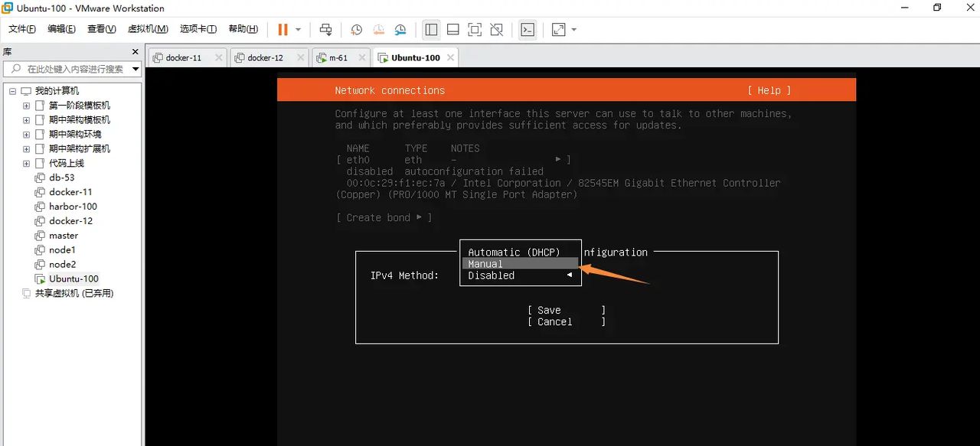Screen dimensions: 980x446
Task: Suspend the virtual machine
Action: (283, 29)
